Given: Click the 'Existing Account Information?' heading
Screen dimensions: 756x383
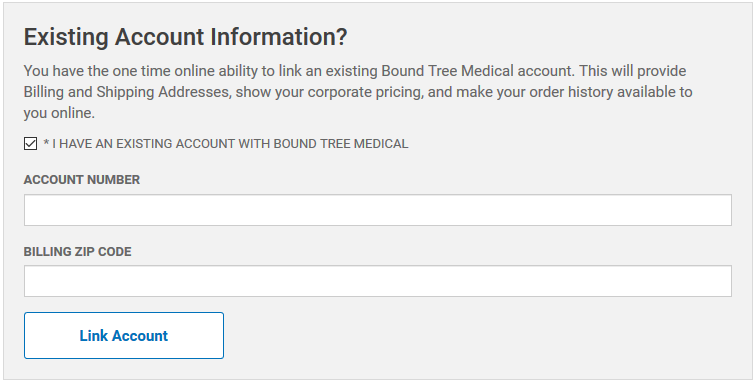Looking at the screenshot, I should pos(185,37).
